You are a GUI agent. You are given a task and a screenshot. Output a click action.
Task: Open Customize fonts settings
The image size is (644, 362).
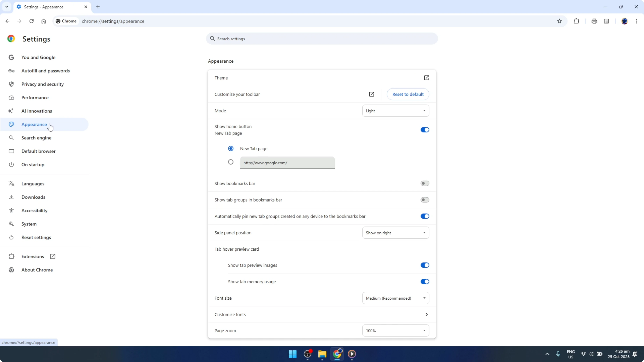click(321, 314)
